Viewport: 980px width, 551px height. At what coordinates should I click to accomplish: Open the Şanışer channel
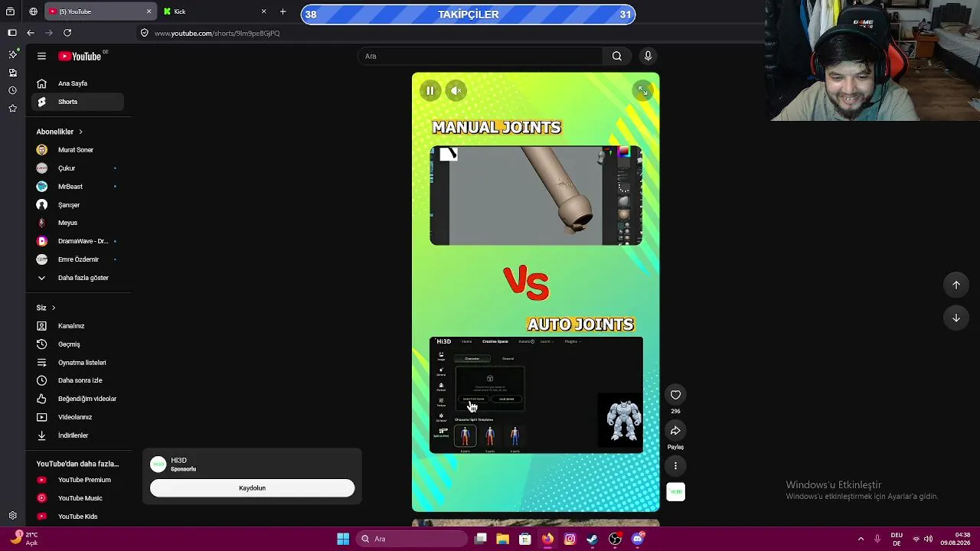pyautogui.click(x=77, y=205)
